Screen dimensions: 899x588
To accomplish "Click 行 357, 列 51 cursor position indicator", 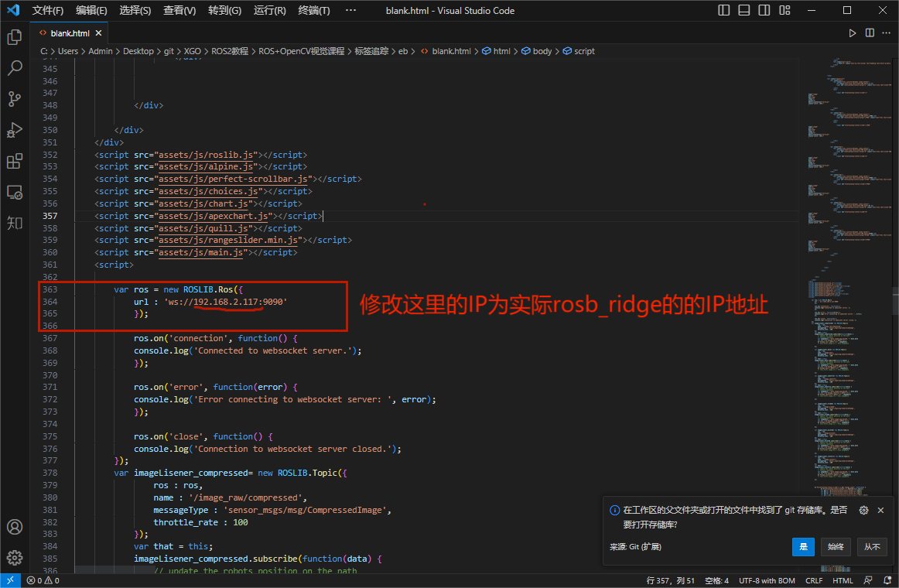I will 670,580.
